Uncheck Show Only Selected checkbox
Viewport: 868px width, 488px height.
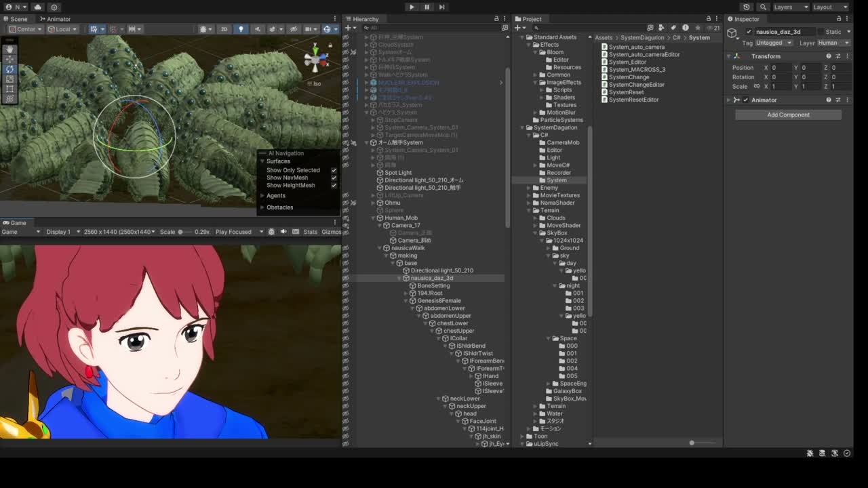334,170
